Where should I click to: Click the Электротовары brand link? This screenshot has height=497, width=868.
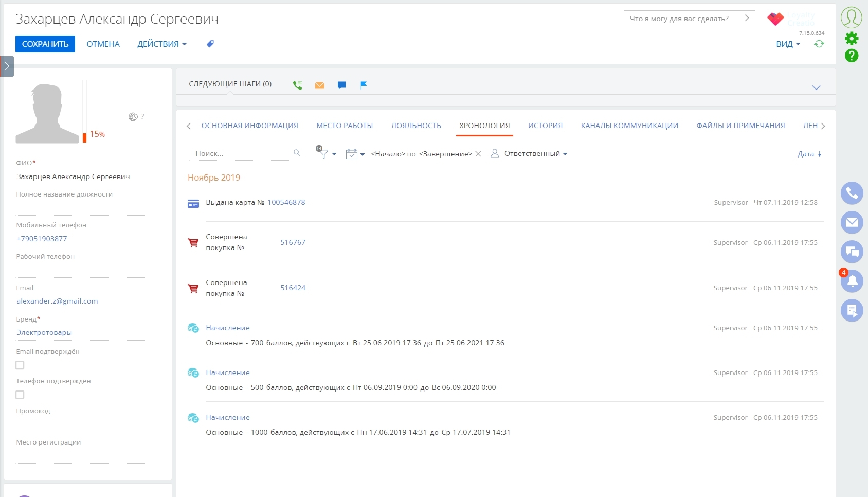tap(44, 332)
